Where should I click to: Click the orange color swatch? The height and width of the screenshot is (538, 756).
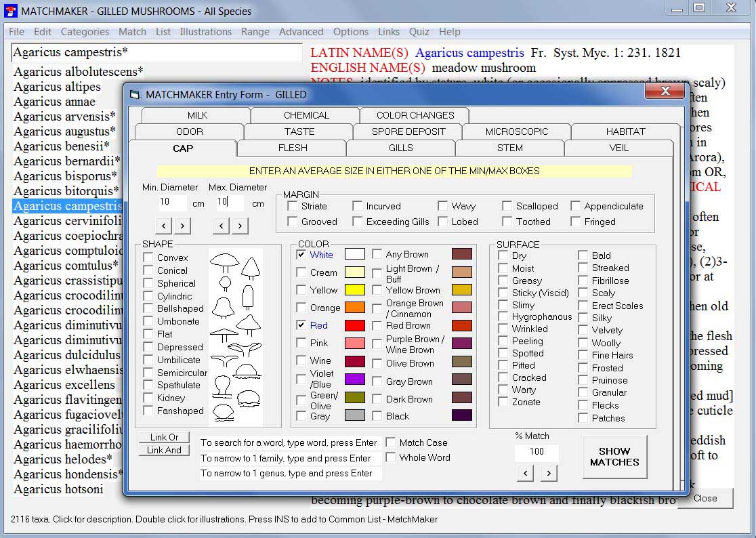pos(355,308)
